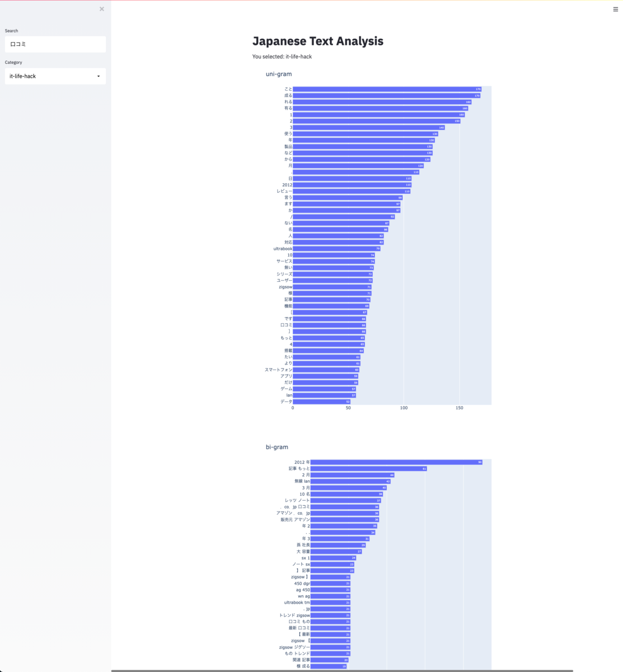Click the horizontal scrollbar at page bottom

pyautogui.click(x=342, y=670)
